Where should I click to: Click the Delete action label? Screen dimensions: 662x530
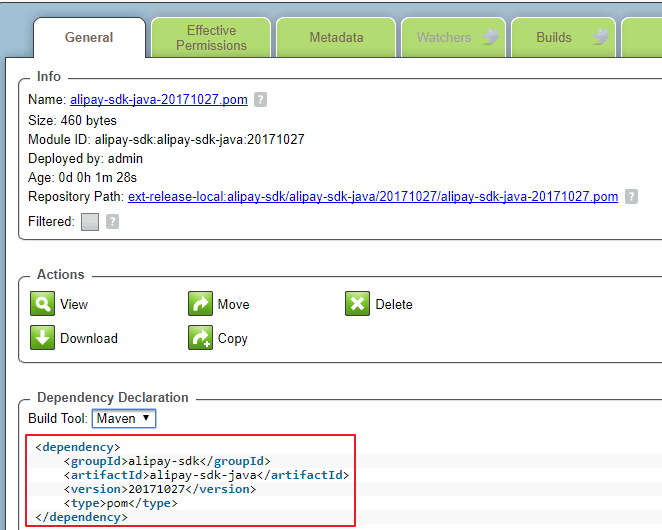[x=394, y=304]
